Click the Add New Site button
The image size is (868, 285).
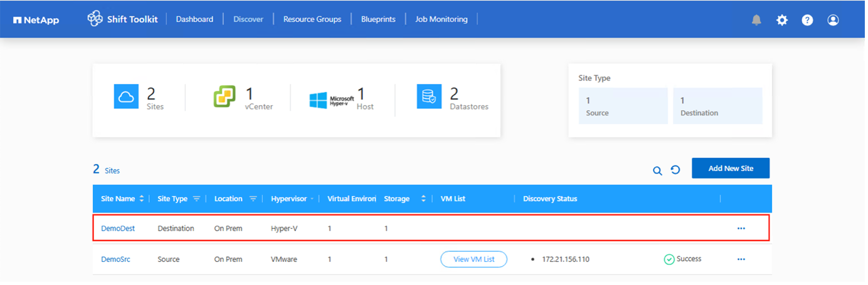tap(731, 168)
